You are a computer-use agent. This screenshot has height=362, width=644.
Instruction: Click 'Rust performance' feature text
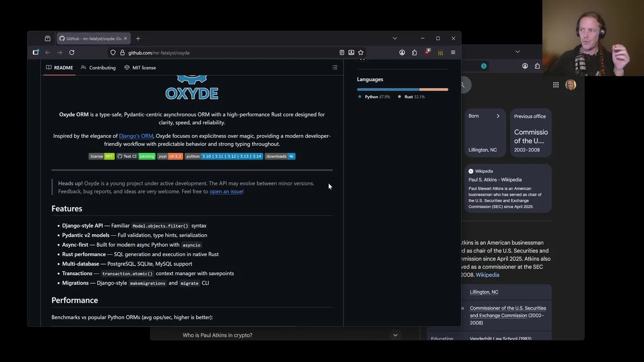[84, 254]
